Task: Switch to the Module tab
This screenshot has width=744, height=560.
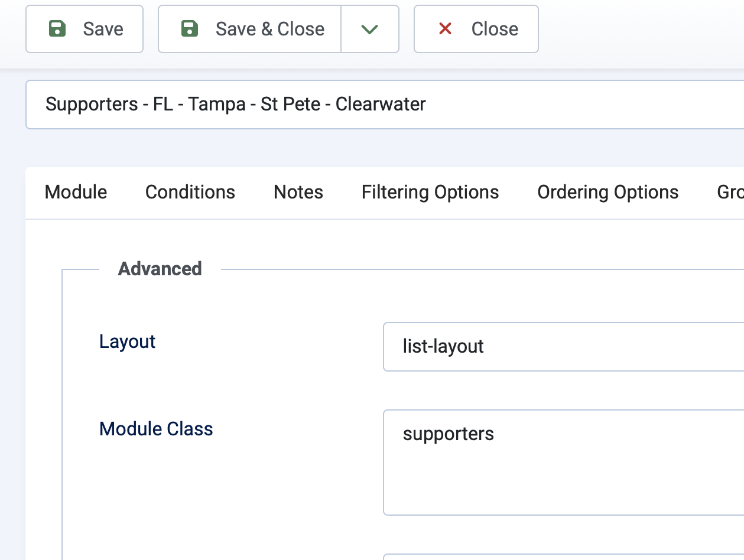Action: click(76, 192)
